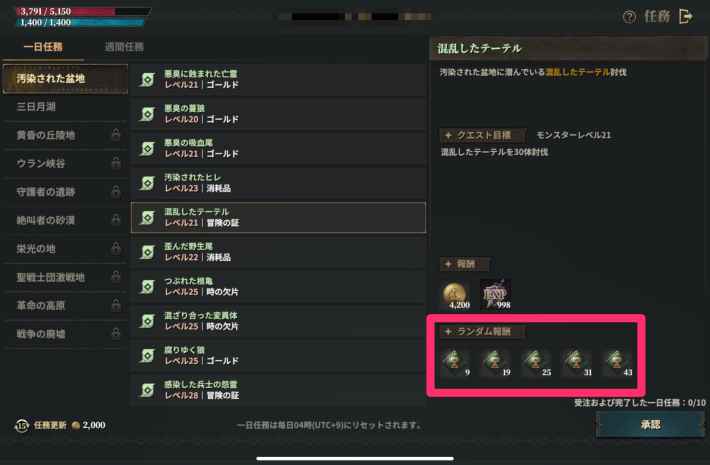Select the random reward item with count 43
The width and height of the screenshot is (710, 465).
pos(618,363)
